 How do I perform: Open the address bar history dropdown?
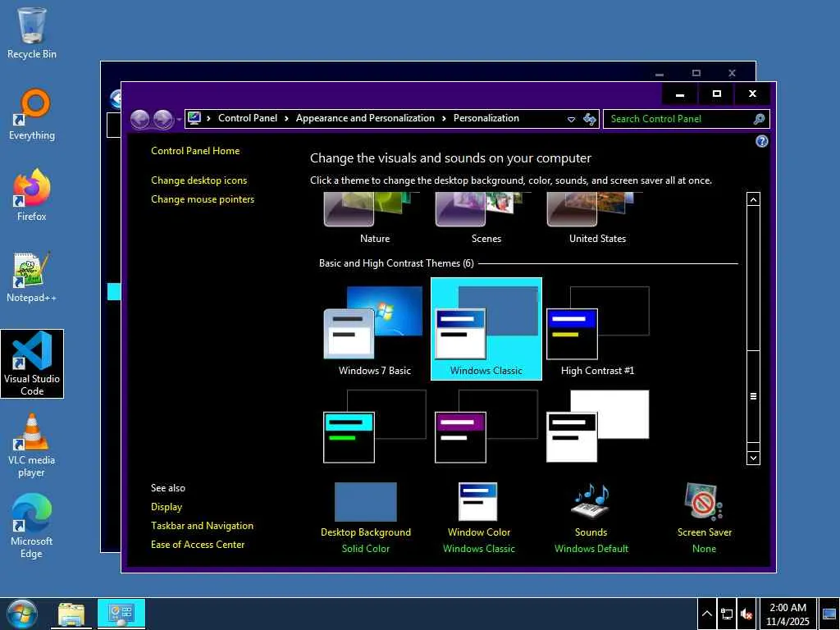pos(571,120)
